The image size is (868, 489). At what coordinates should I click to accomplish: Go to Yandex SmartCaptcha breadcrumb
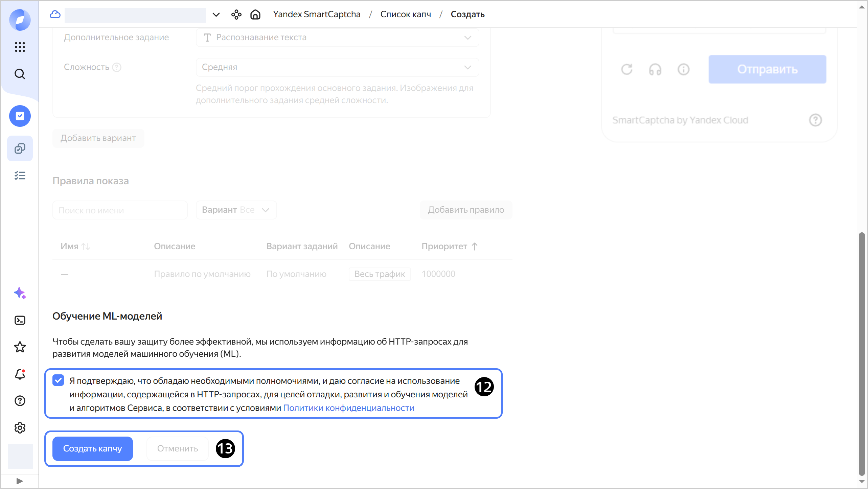click(x=317, y=14)
